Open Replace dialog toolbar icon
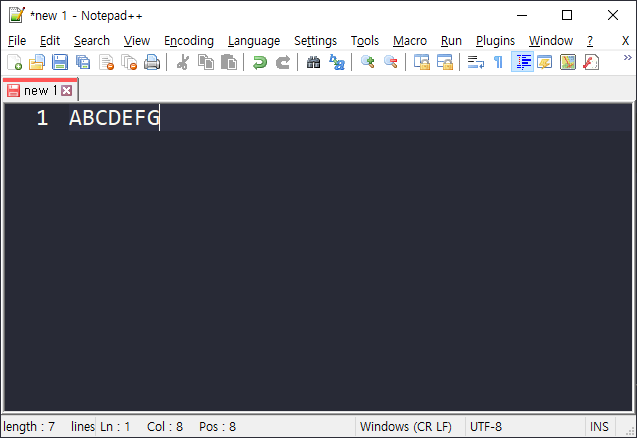637x438 pixels. (337, 63)
